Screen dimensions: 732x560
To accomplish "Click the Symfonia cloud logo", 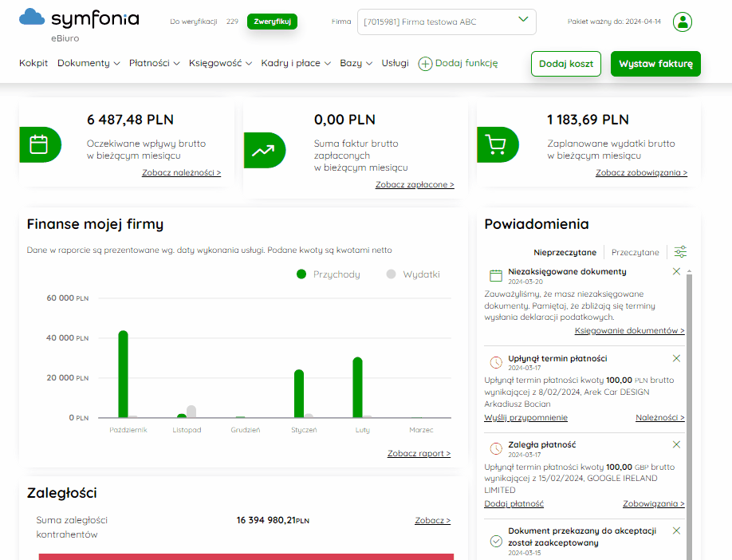I will [32, 17].
